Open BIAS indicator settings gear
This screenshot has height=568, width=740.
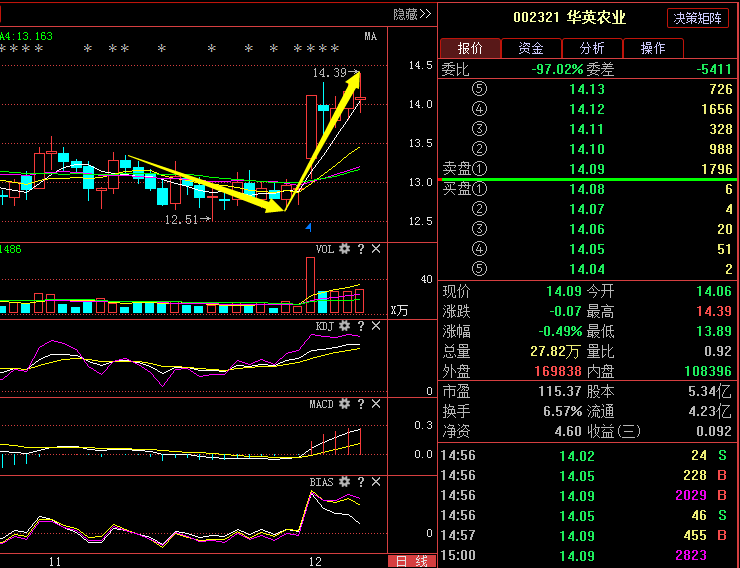point(345,482)
